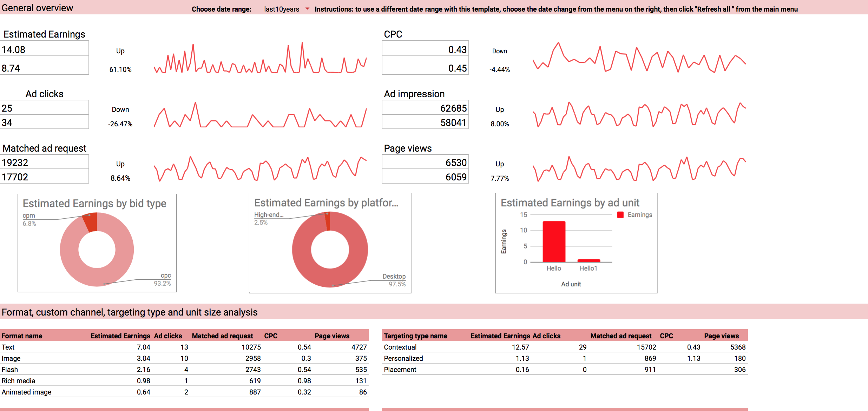Select the CPC sparkline chart

pyautogui.click(x=639, y=58)
